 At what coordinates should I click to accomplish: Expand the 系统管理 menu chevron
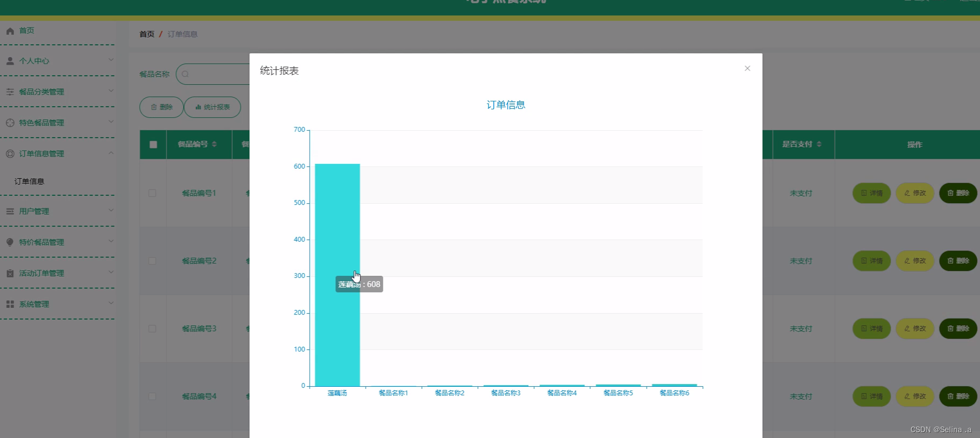tap(111, 302)
